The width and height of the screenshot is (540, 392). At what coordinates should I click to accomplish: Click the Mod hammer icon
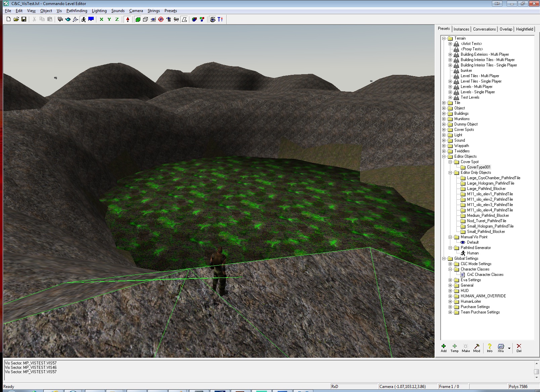click(477, 348)
